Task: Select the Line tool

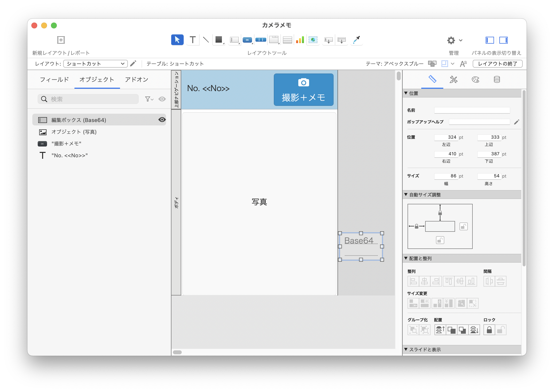Action: point(206,40)
